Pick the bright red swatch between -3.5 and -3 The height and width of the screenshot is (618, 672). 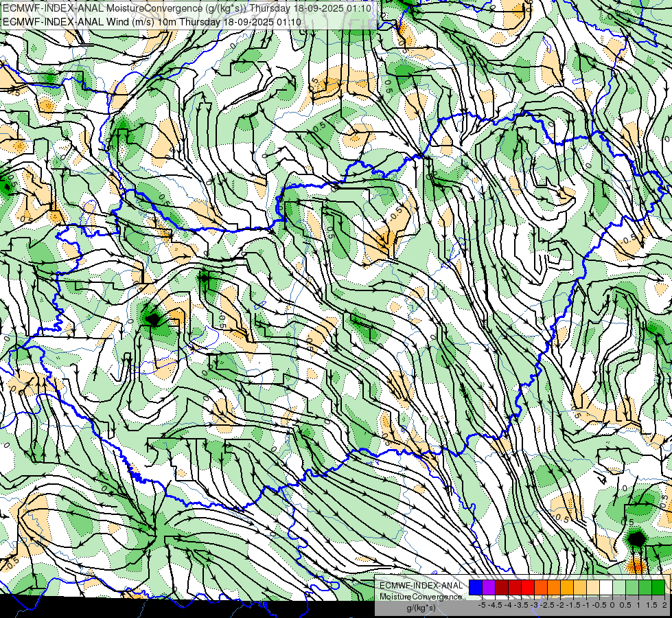(528, 588)
